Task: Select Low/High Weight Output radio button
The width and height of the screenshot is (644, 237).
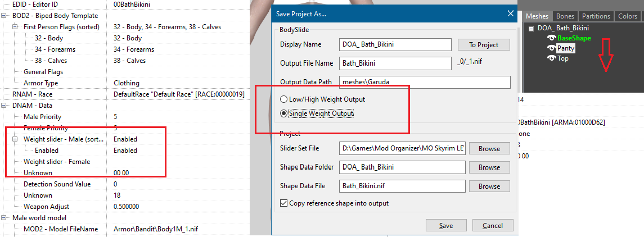Action: pos(283,99)
